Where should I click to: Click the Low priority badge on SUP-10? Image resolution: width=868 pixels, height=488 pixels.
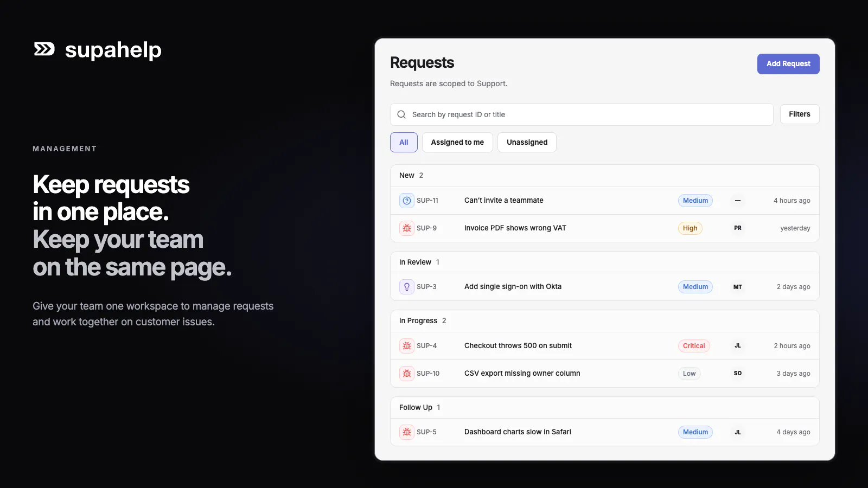pos(689,374)
